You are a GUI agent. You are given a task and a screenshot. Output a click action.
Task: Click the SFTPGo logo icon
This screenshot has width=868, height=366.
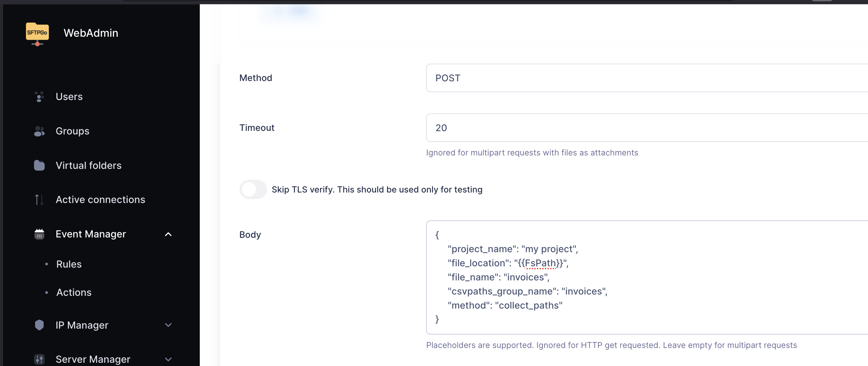tap(37, 33)
